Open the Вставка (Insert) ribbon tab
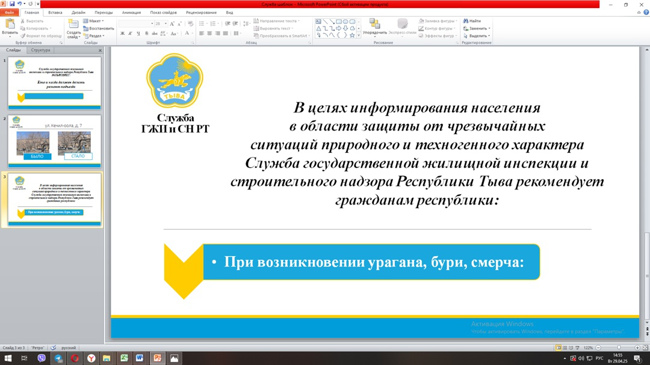Screen dimensions: 650x365 tap(55, 12)
